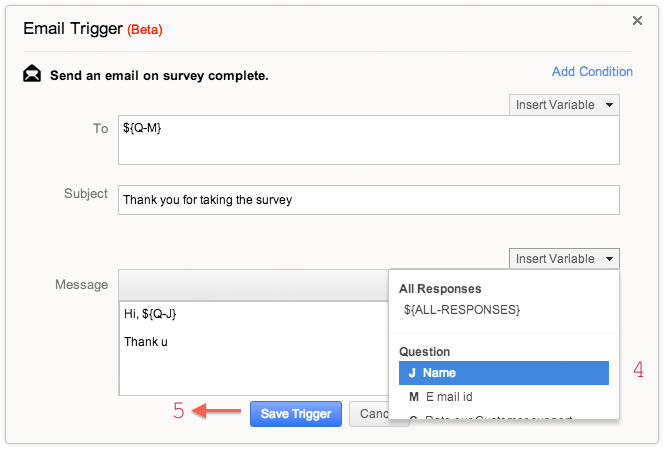Click the Question section header in dropdown

click(424, 352)
